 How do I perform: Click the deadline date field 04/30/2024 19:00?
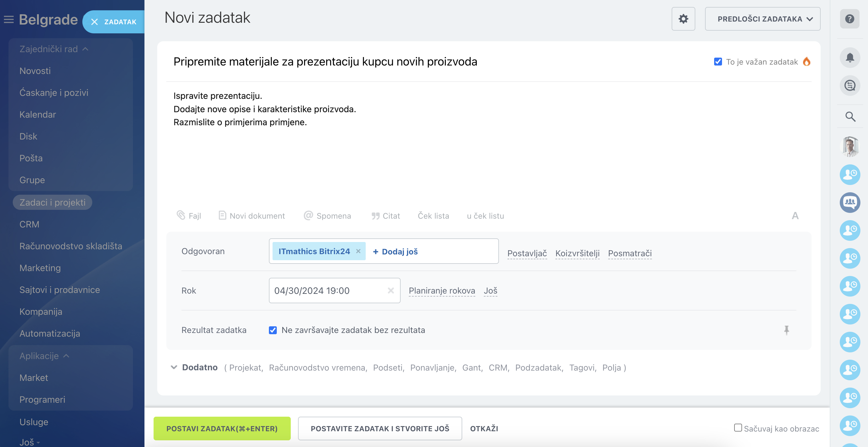(334, 291)
